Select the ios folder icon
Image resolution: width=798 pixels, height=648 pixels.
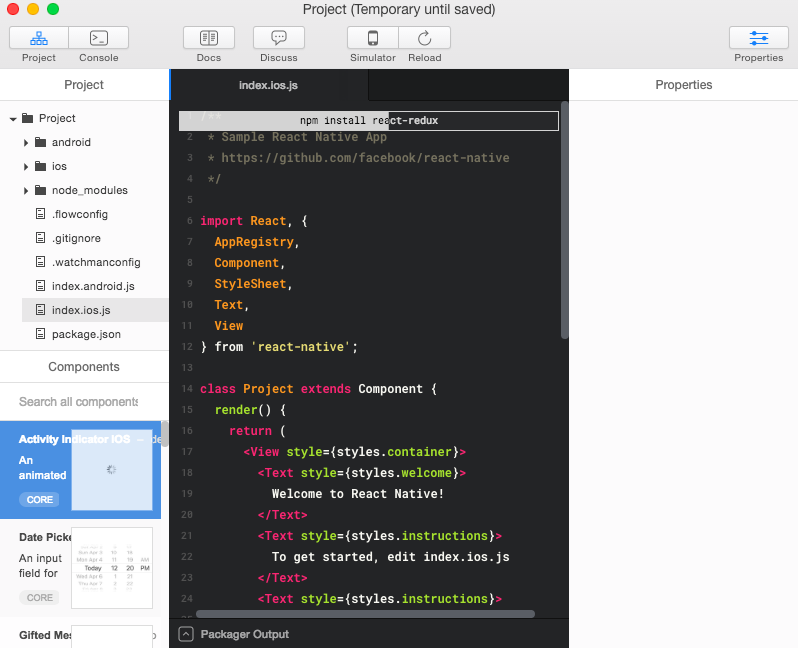point(40,166)
